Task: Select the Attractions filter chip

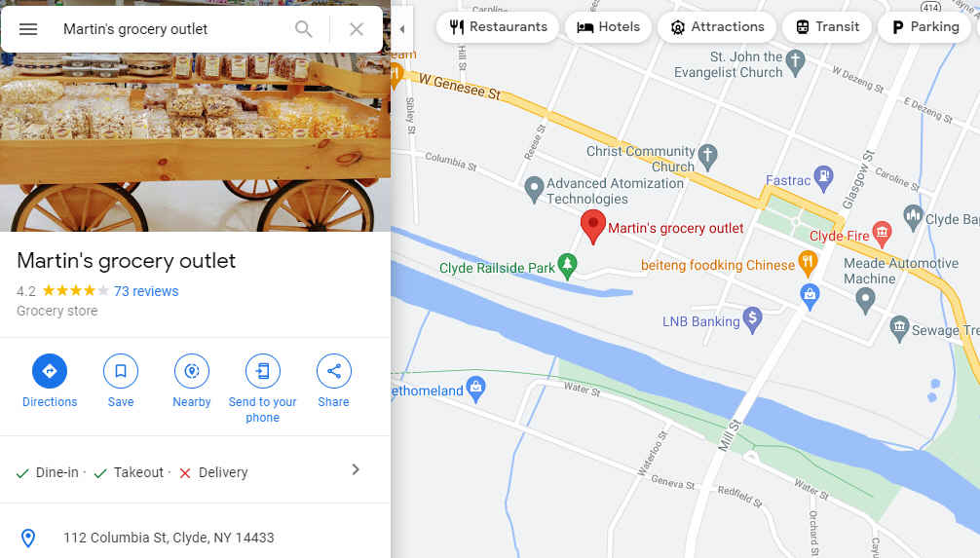Action: point(717,27)
